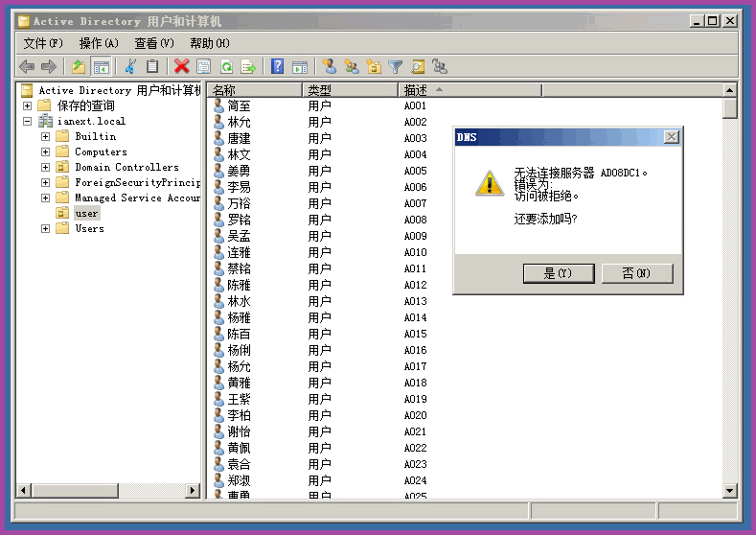Click the user icon beside 简至
The height and width of the screenshot is (535, 756).
click(218, 105)
